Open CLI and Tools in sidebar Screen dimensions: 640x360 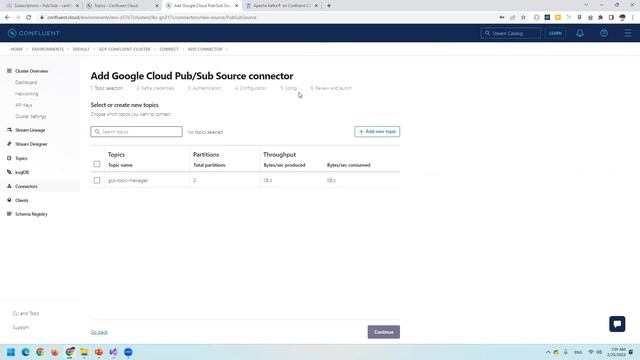[x=26, y=313]
